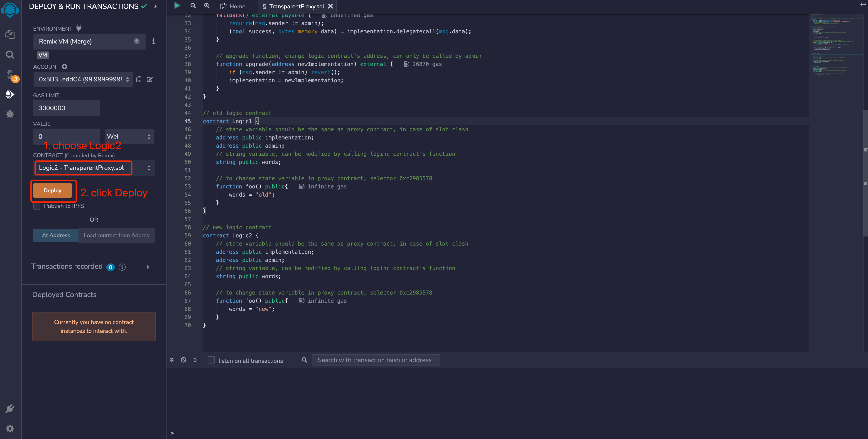Click the Load contract from Address field

click(x=117, y=235)
